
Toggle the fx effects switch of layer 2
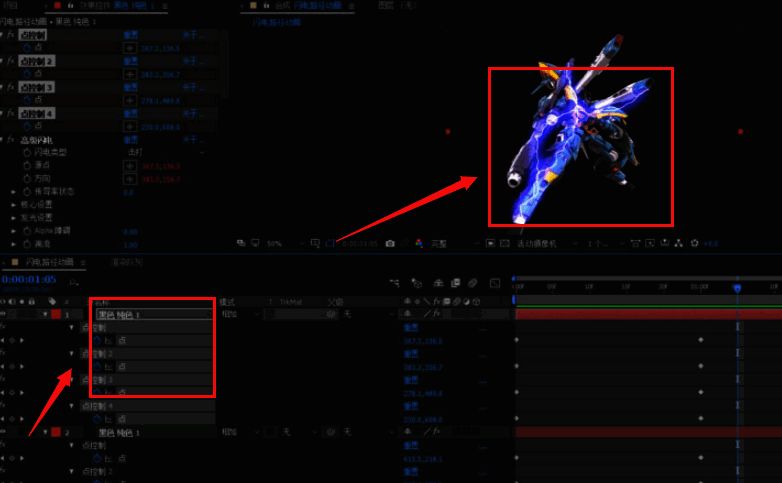[x=436, y=432]
